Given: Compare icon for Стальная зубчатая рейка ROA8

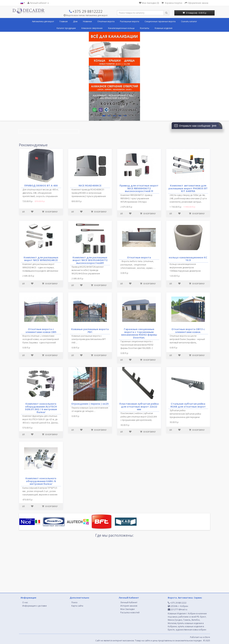Looking at the screenshot, I should click(x=171, y=430).
